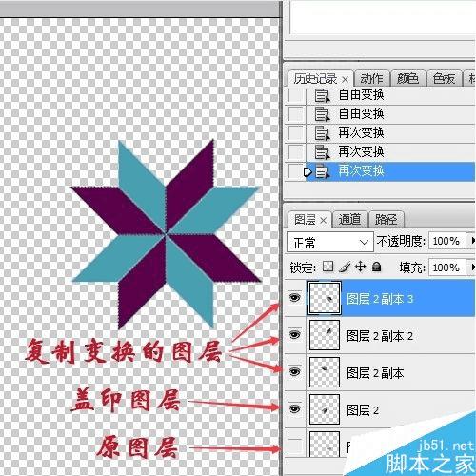This screenshot has width=476, height=476.
Task: Open the 正常 blend mode dropdown
Action: [330, 243]
